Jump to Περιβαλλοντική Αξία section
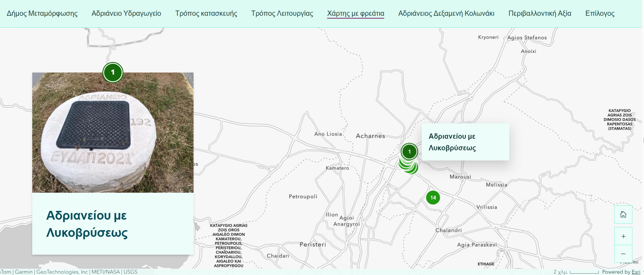Screen dimensions: 644x275 540,13
